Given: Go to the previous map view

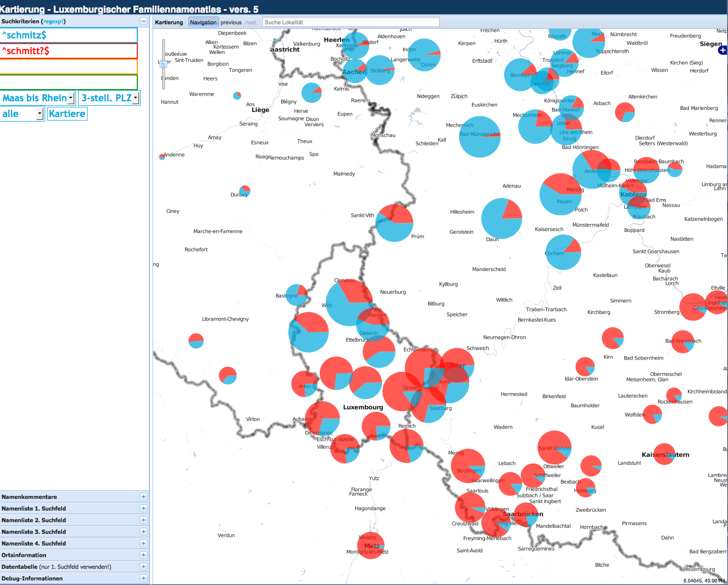Looking at the screenshot, I should tap(231, 22).
